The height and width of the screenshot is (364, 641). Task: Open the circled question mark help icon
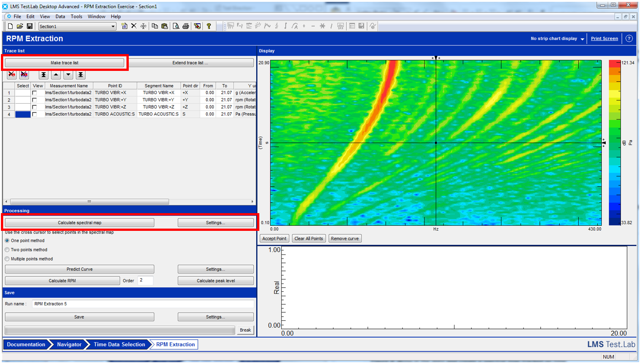point(629,39)
